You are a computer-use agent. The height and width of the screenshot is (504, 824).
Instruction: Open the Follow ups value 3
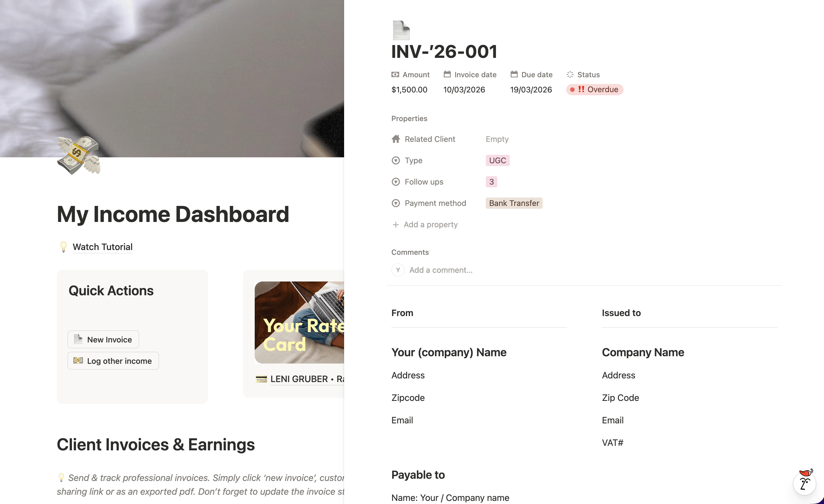click(491, 182)
